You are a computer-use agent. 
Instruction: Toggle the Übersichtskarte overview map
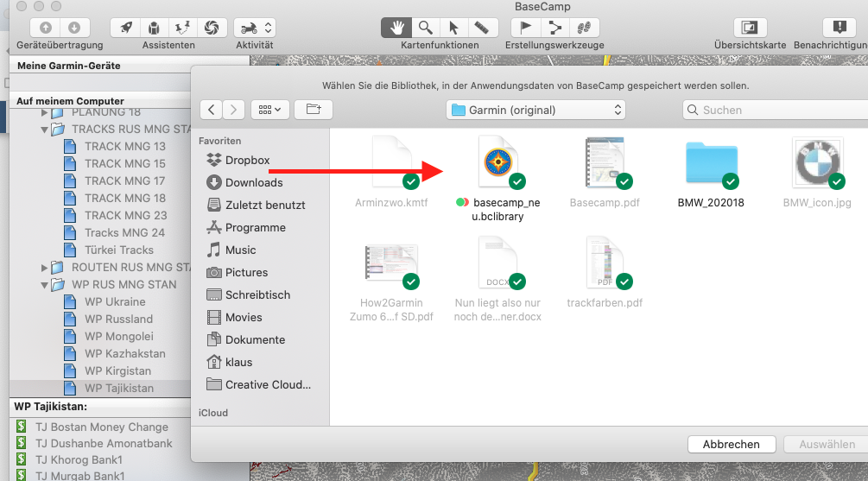(x=750, y=28)
